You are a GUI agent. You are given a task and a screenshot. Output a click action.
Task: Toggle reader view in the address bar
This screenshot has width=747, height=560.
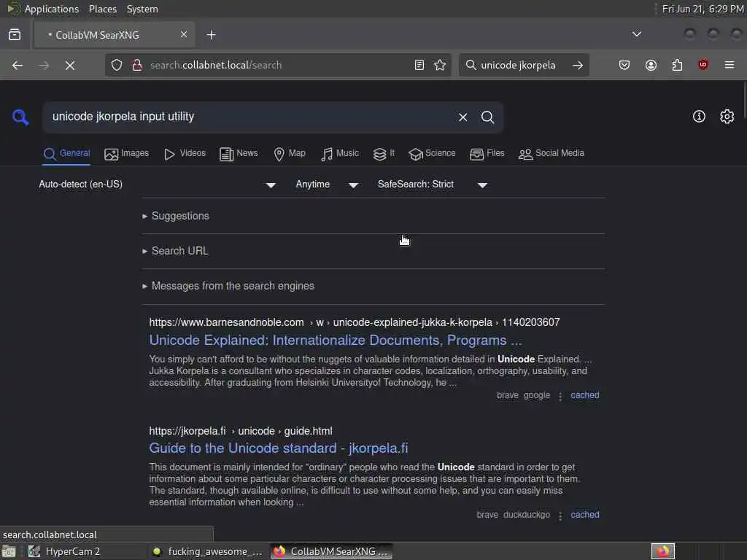pyautogui.click(x=419, y=65)
